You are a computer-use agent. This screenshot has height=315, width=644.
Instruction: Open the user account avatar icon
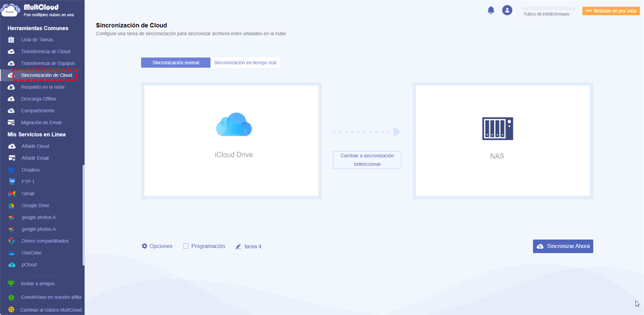pyautogui.click(x=507, y=10)
